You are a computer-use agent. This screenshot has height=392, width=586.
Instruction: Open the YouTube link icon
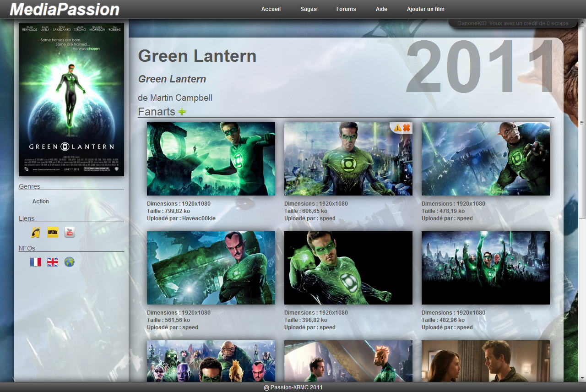tap(70, 232)
